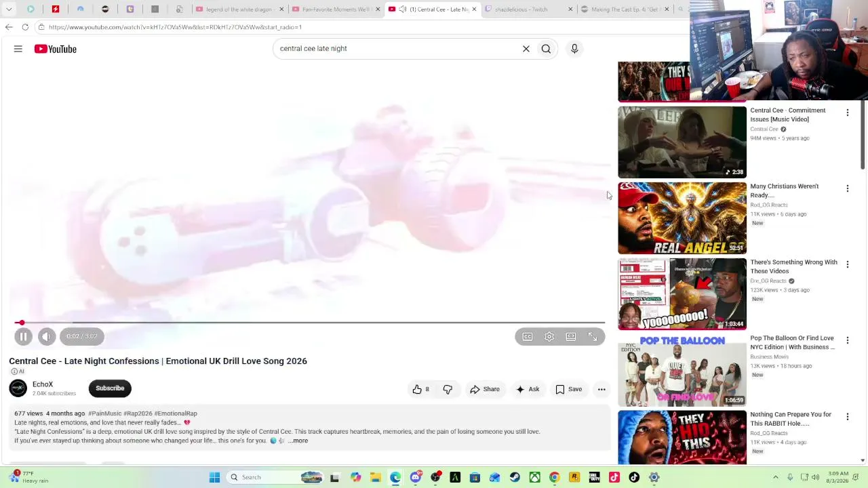The width and height of the screenshot is (868, 488).
Task: Pause the playing video
Action: pyautogui.click(x=23, y=336)
